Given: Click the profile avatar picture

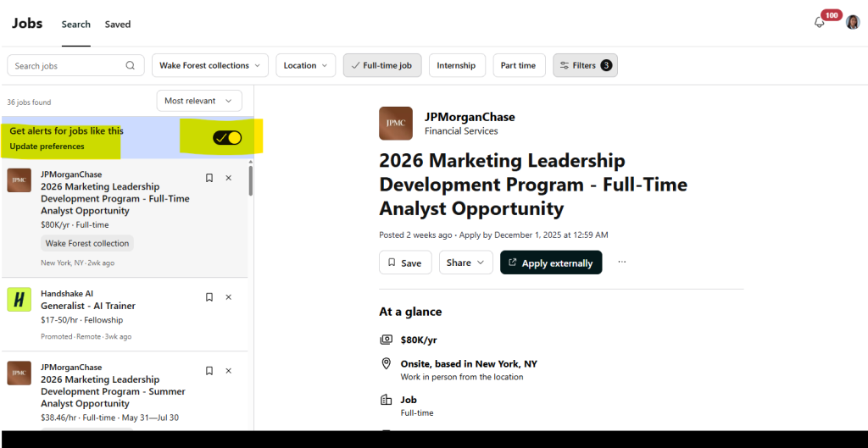Looking at the screenshot, I should point(853,23).
